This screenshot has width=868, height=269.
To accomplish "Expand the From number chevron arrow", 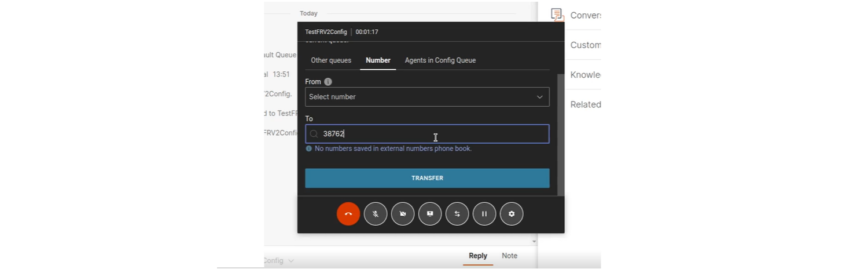I will [x=539, y=97].
